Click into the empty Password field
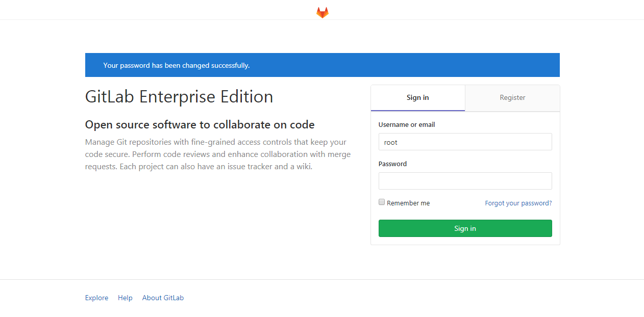644x317 pixels. [x=465, y=181]
